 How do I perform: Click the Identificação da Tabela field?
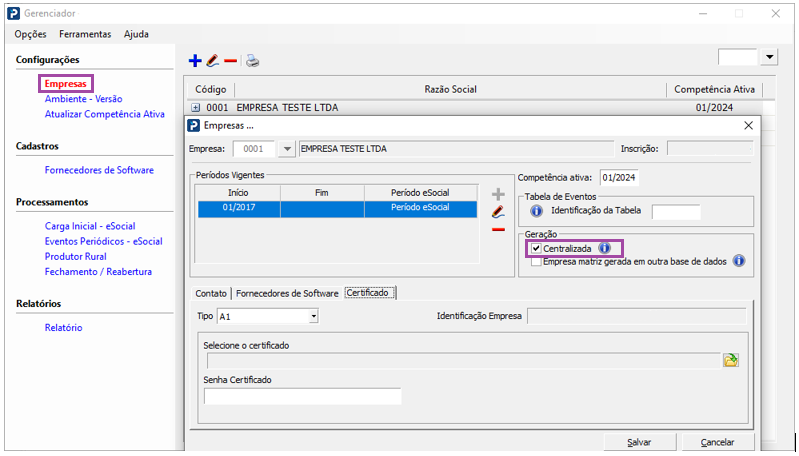[x=676, y=211]
